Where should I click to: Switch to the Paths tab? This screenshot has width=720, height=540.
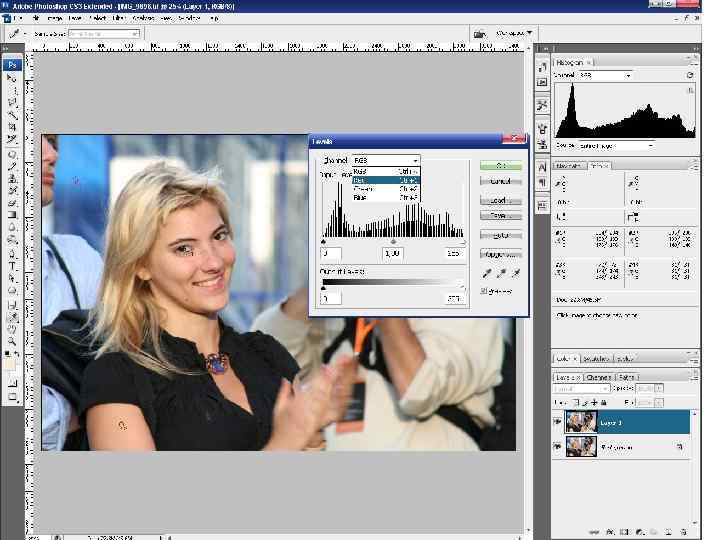click(627, 377)
